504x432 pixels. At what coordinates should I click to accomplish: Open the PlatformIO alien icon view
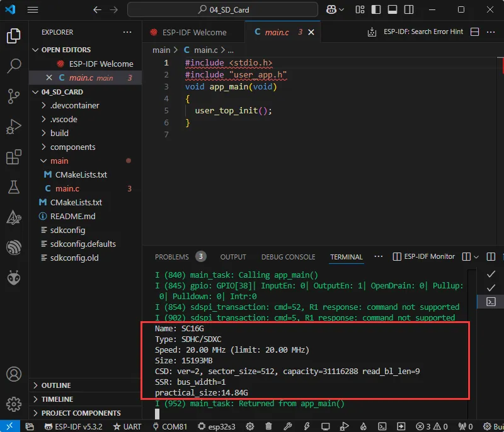(x=14, y=278)
